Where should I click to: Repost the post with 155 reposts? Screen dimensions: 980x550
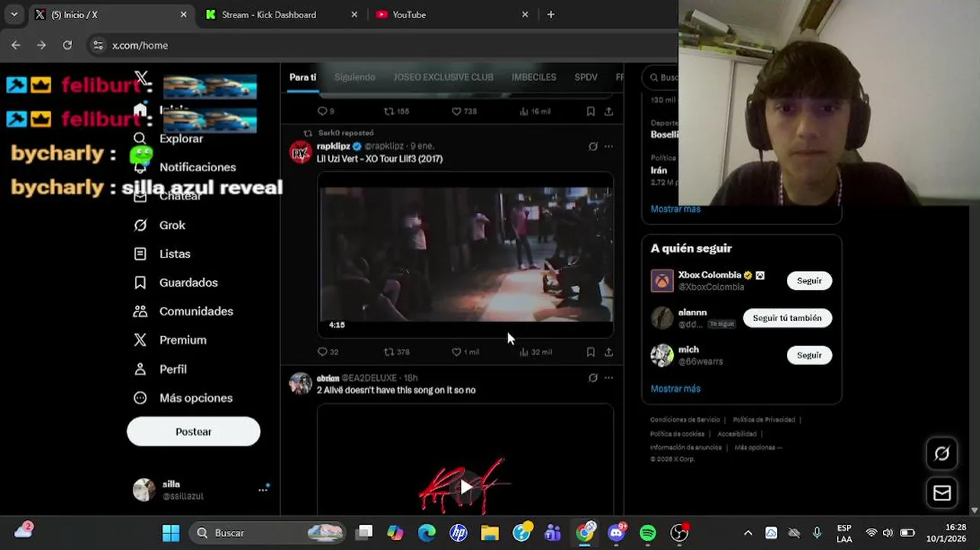pos(396,112)
